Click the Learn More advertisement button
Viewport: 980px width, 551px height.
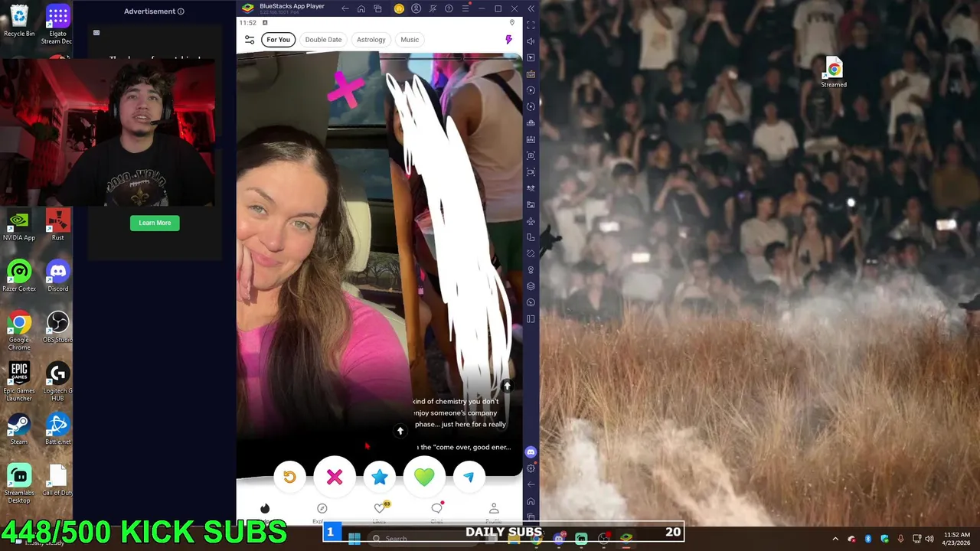(x=155, y=223)
